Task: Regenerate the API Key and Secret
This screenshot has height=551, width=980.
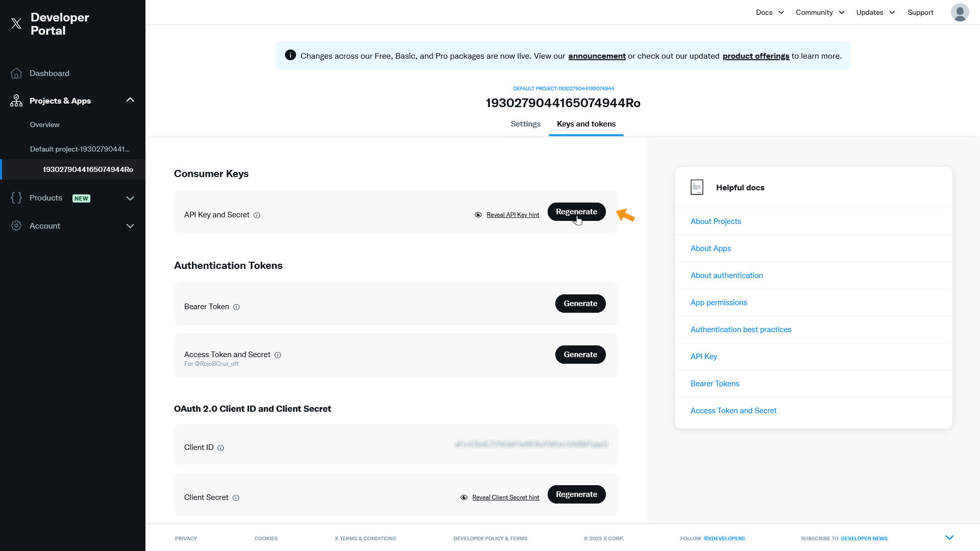Action: [x=576, y=212]
